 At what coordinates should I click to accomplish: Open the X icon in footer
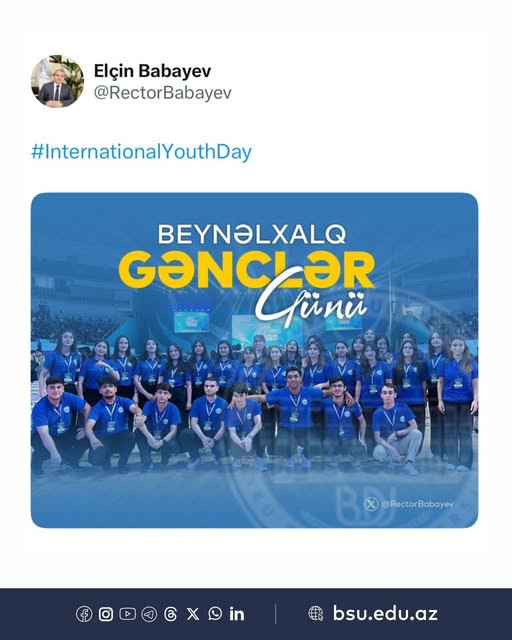193,614
